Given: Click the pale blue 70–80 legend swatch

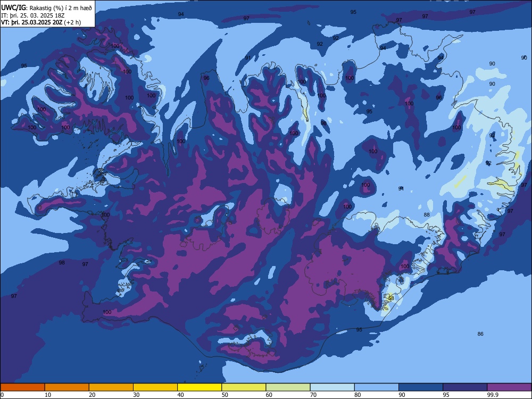Looking at the screenshot, I should tap(332, 387).
